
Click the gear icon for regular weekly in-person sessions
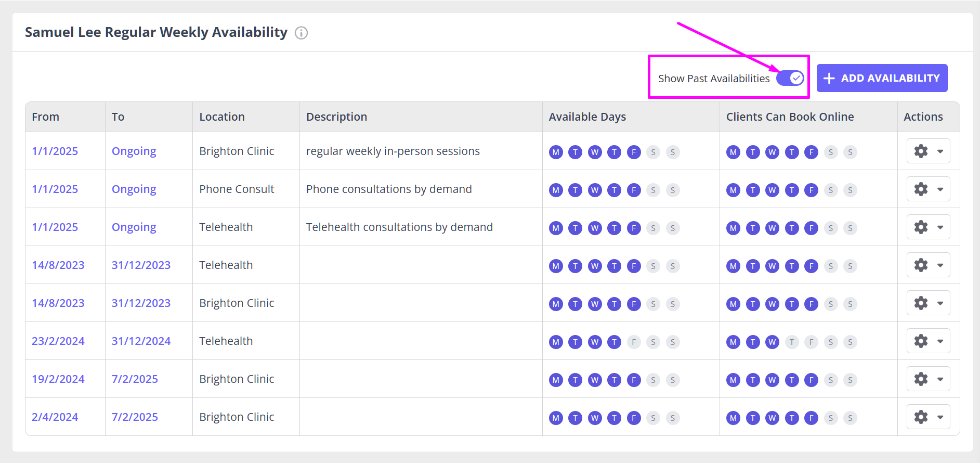click(921, 151)
